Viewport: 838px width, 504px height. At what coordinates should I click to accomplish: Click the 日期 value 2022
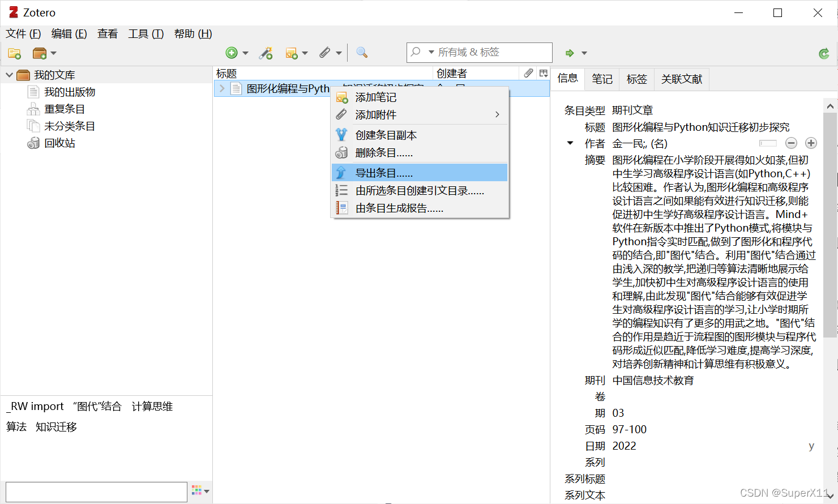click(x=625, y=446)
